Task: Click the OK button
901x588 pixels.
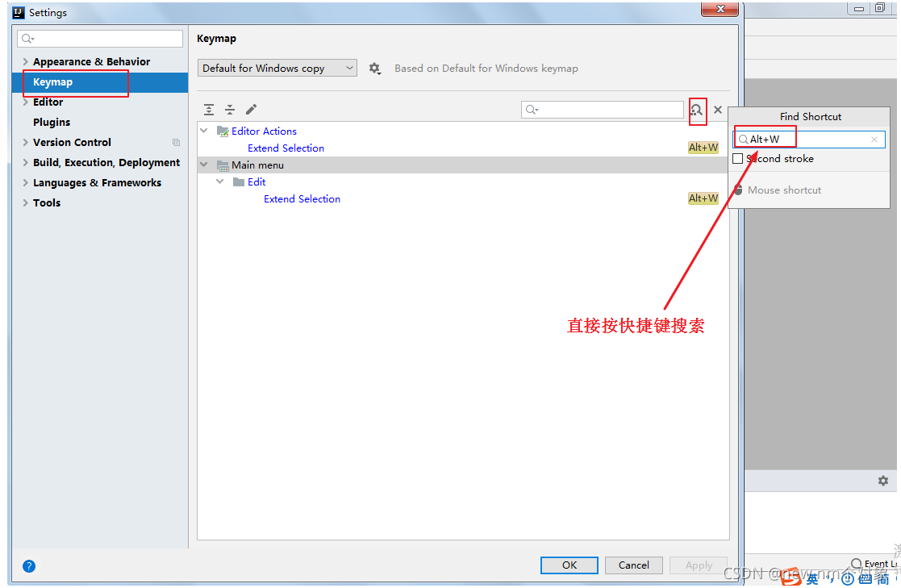Action: (x=569, y=565)
